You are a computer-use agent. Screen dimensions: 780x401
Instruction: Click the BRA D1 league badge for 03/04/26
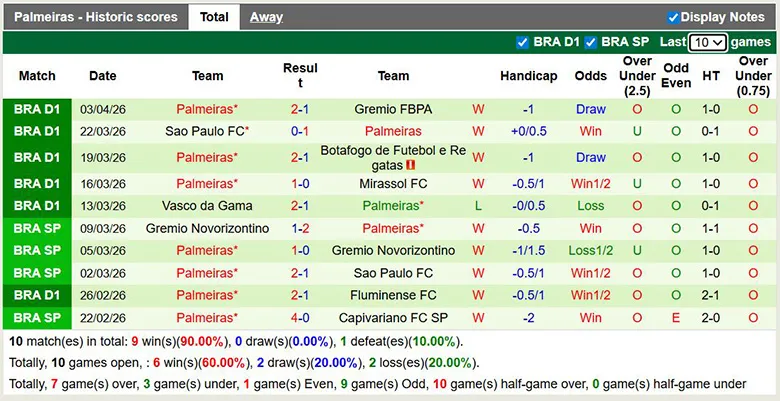[37, 109]
